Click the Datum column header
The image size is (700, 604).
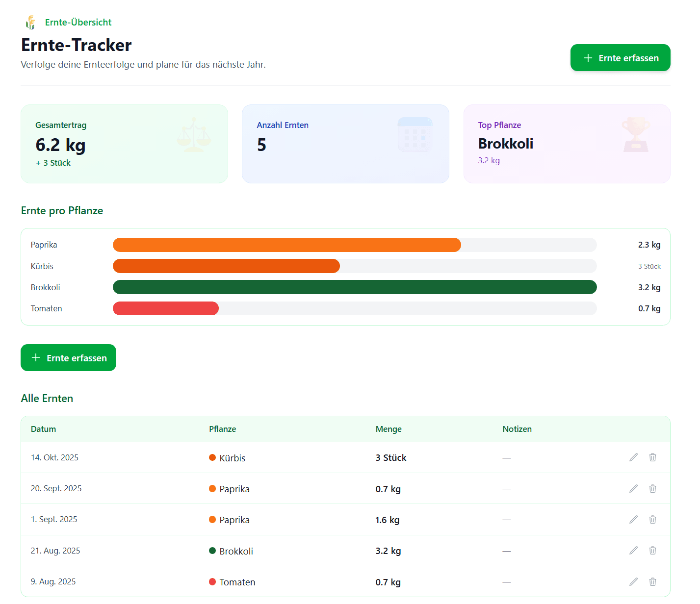(x=43, y=428)
